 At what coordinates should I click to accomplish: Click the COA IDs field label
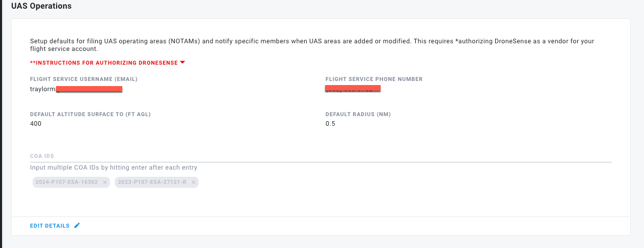[42, 156]
